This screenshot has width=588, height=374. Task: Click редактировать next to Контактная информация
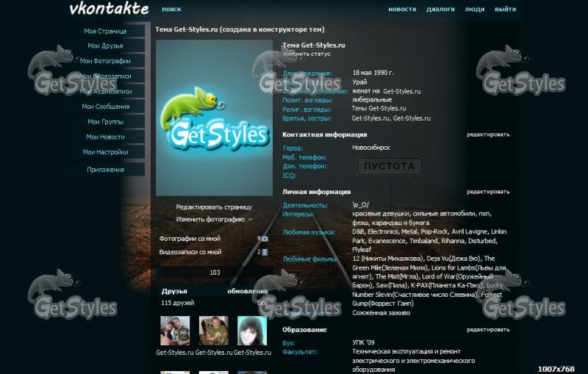pyautogui.click(x=487, y=134)
